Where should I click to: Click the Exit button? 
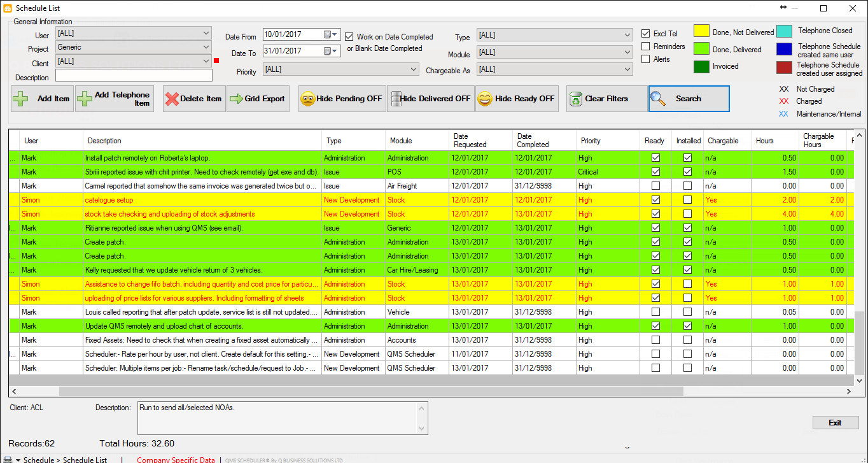coord(836,423)
